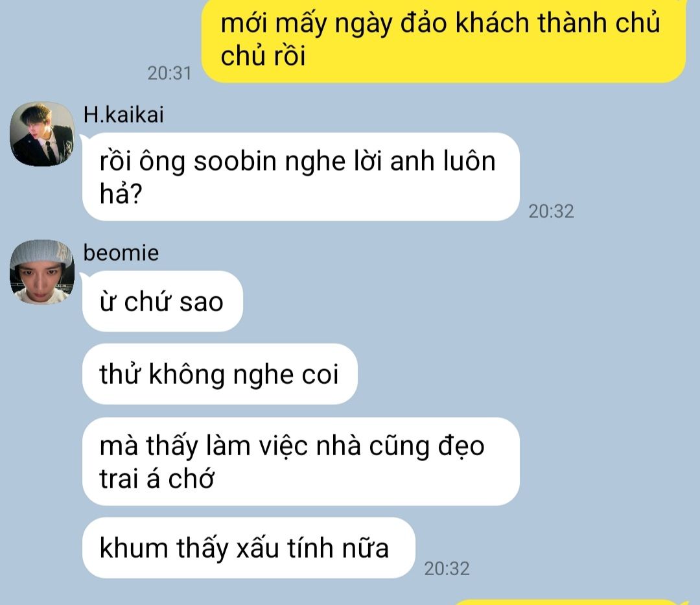This screenshot has width=700, height=605.
Task: Tap the H.kaikai sender name
Action: point(124,115)
